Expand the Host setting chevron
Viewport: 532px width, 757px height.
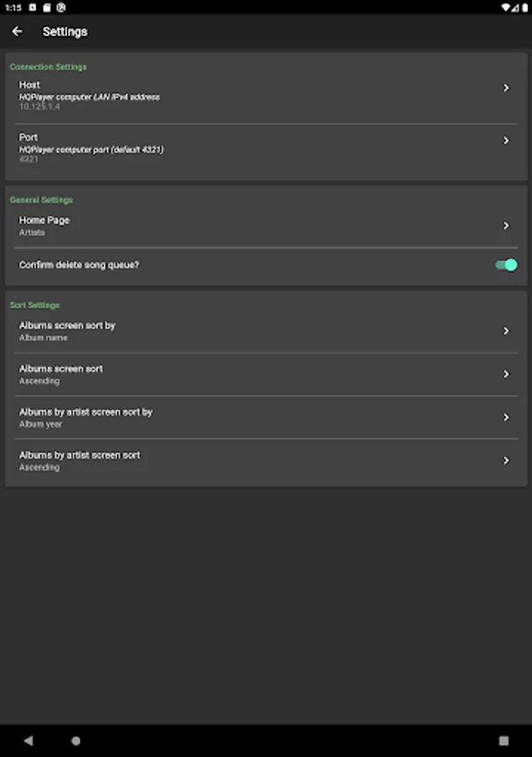click(x=506, y=88)
